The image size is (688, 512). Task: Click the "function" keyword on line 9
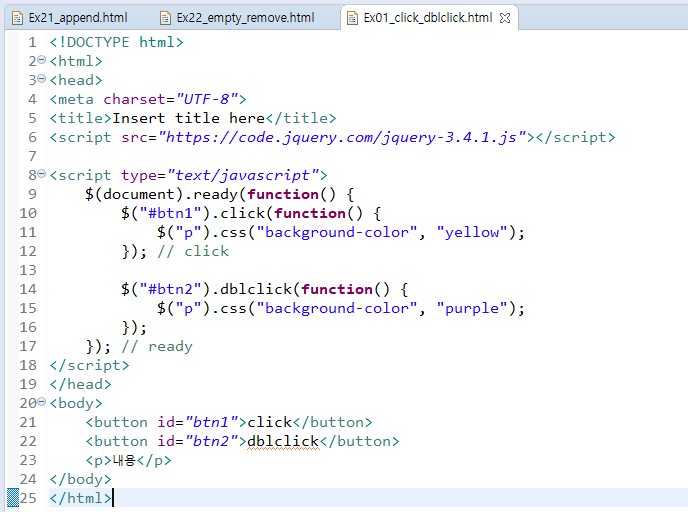click(x=283, y=194)
